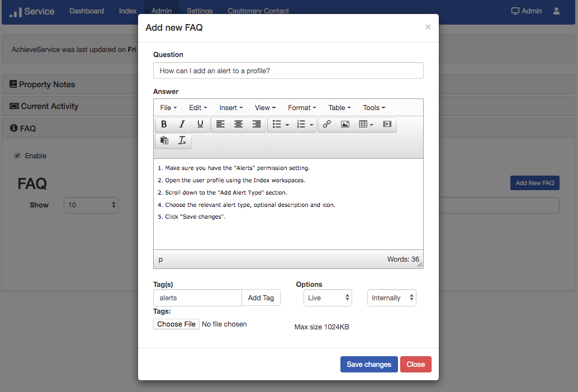This screenshot has height=392, width=578.
Task: Open the File menu in the editor
Action: coord(168,108)
